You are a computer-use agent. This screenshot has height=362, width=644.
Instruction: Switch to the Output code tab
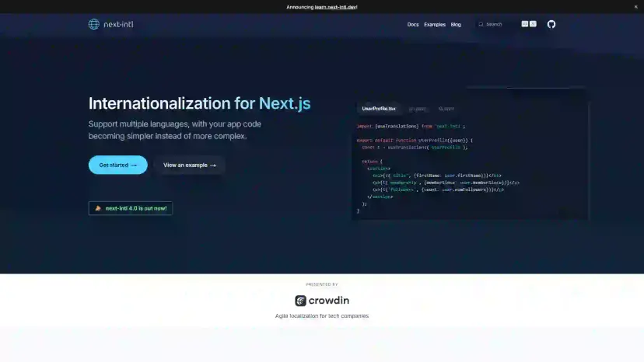pyautogui.click(x=446, y=109)
